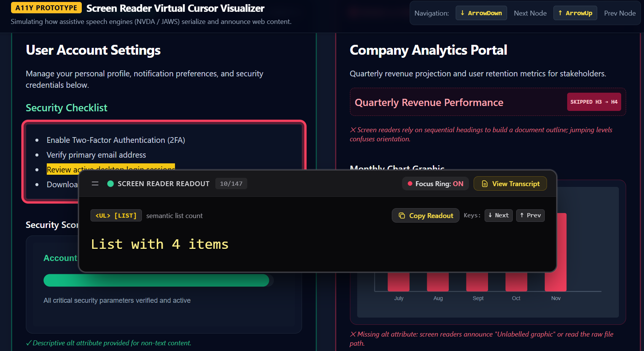Click the Screen Reader Virtual Cursor Visualizer title
Screen dimensions: 644x351
[175, 8]
